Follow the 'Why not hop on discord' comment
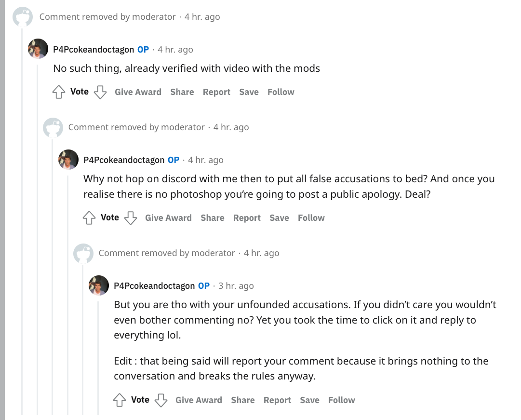Image resolution: width=521 pixels, height=420 pixels. (x=311, y=218)
